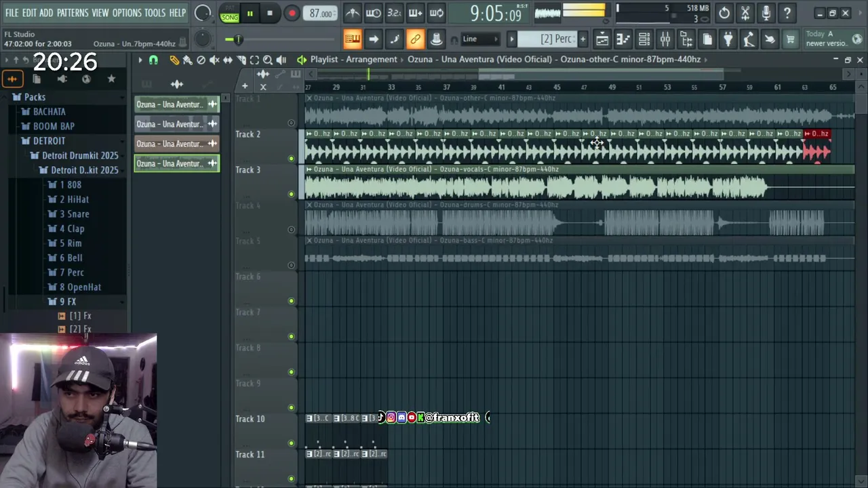Screen dimensions: 868x488
Task: Open the HELP menu
Action: (x=178, y=13)
